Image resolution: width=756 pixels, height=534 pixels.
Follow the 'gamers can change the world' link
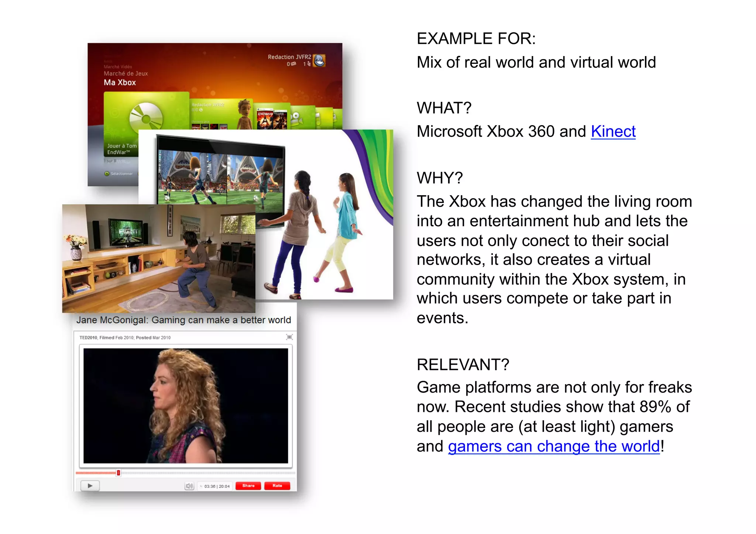554,447
